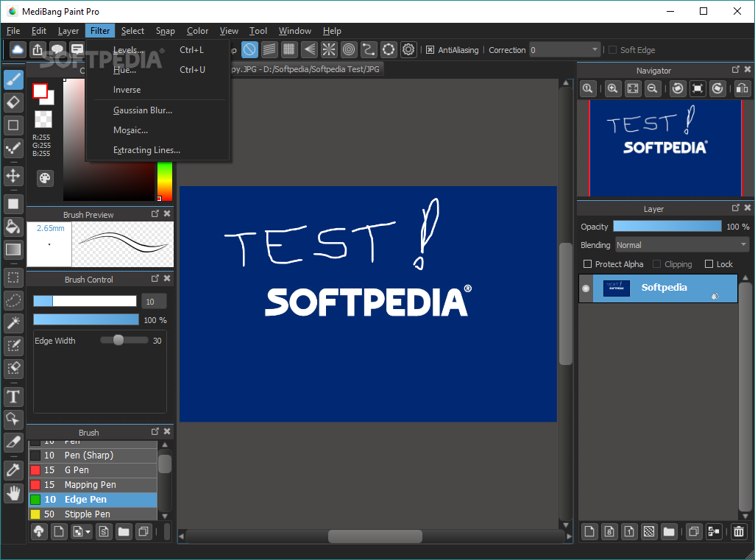Undock the Layer panel
755x560 pixels.
click(x=736, y=208)
